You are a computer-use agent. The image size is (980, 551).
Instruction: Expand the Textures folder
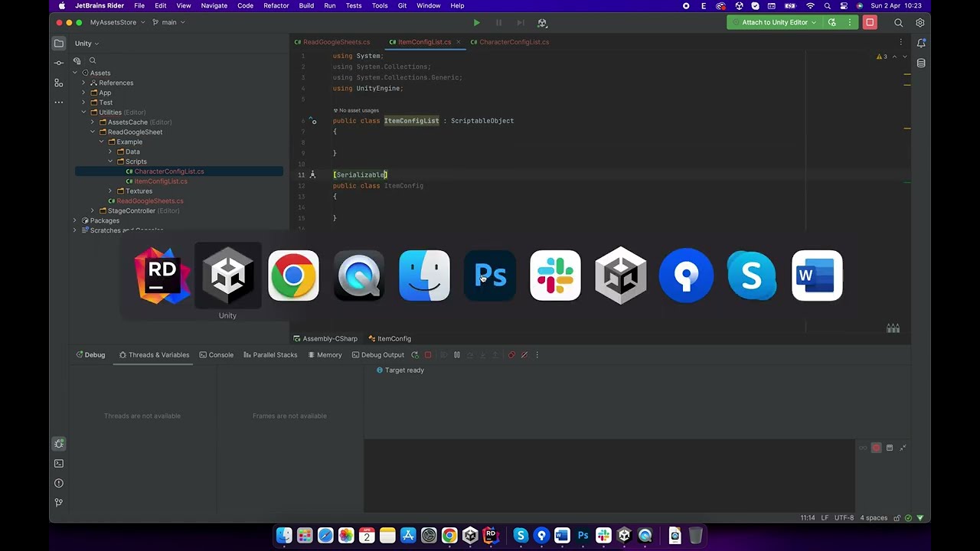(110, 191)
